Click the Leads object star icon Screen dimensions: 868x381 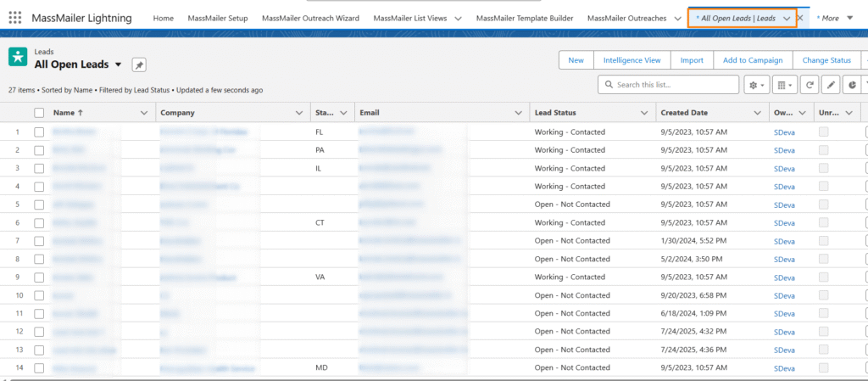pyautogui.click(x=18, y=57)
